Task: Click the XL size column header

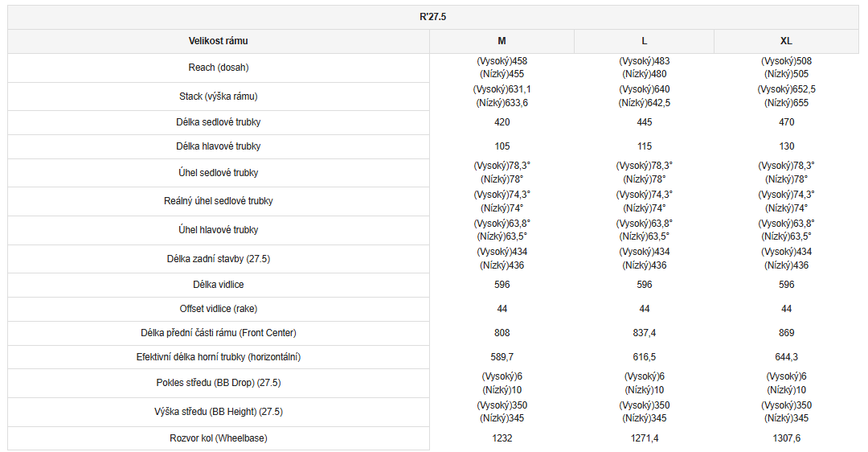Action: click(x=786, y=41)
